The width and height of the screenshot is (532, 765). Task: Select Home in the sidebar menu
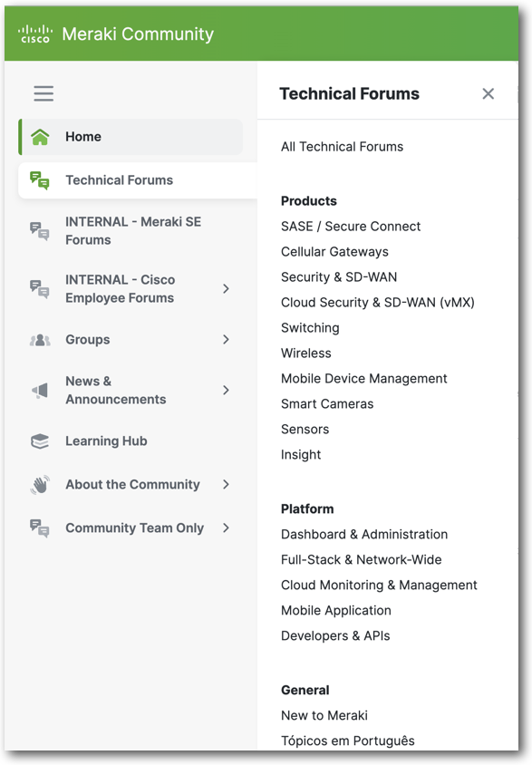pos(82,136)
